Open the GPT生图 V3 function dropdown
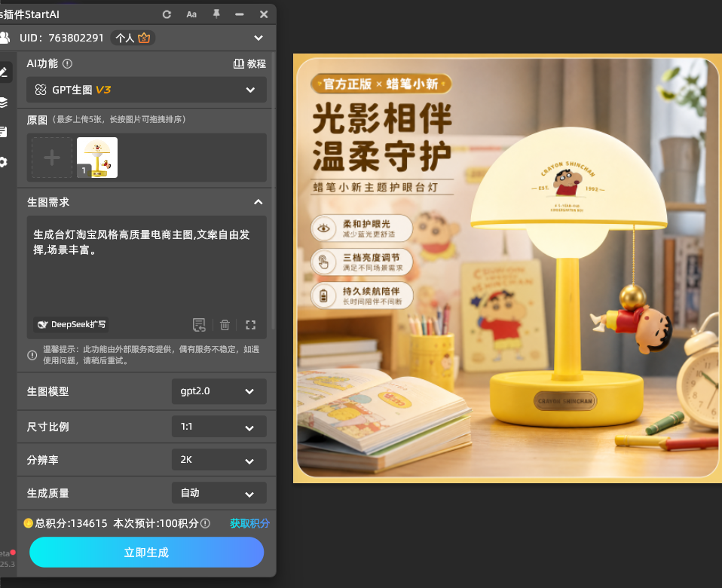This screenshot has width=722, height=588. (146, 90)
